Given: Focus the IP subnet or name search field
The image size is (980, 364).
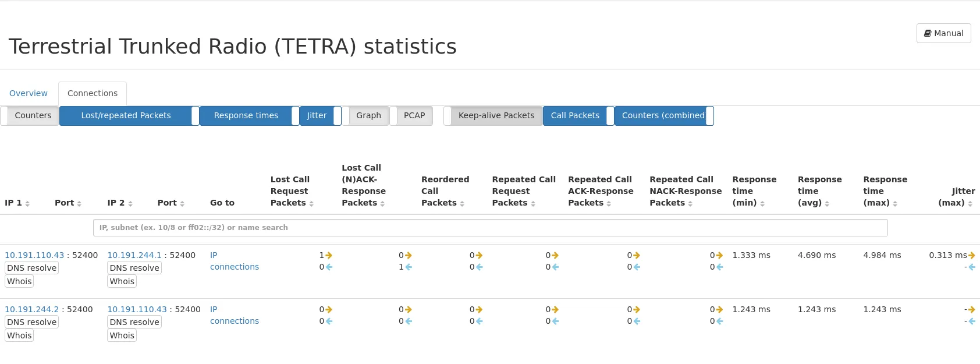Looking at the screenshot, I should (490, 228).
